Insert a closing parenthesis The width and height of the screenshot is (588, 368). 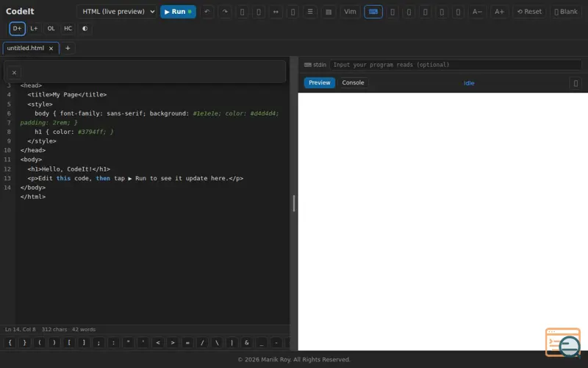[54, 342]
